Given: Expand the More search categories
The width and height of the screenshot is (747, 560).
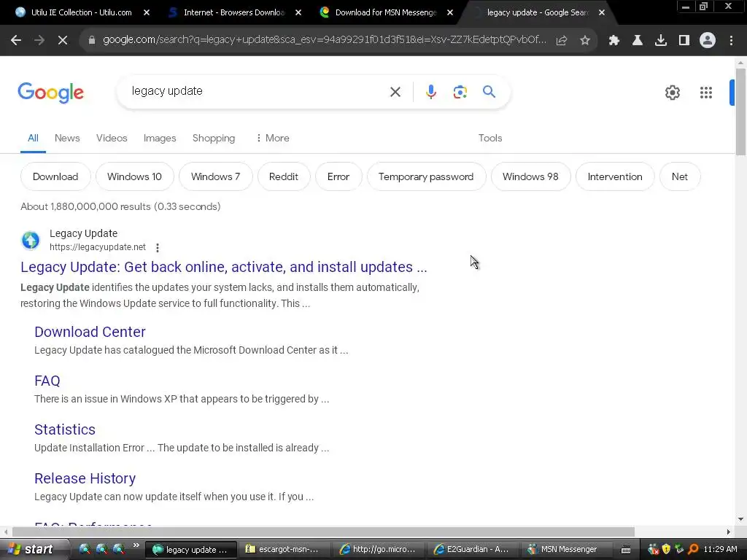Looking at the screenshot, I should tap(273, 138).
